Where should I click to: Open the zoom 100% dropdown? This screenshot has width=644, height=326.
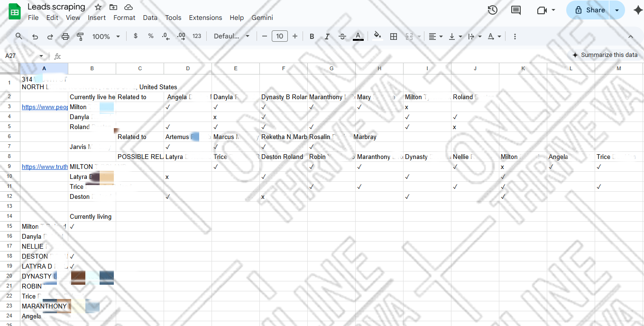click(106, 37)
